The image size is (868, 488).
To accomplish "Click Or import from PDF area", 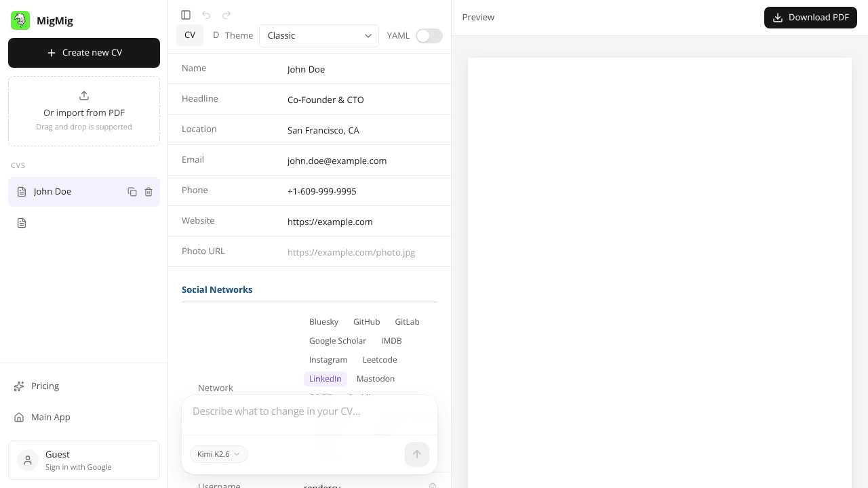I will (x=84, y=111).
